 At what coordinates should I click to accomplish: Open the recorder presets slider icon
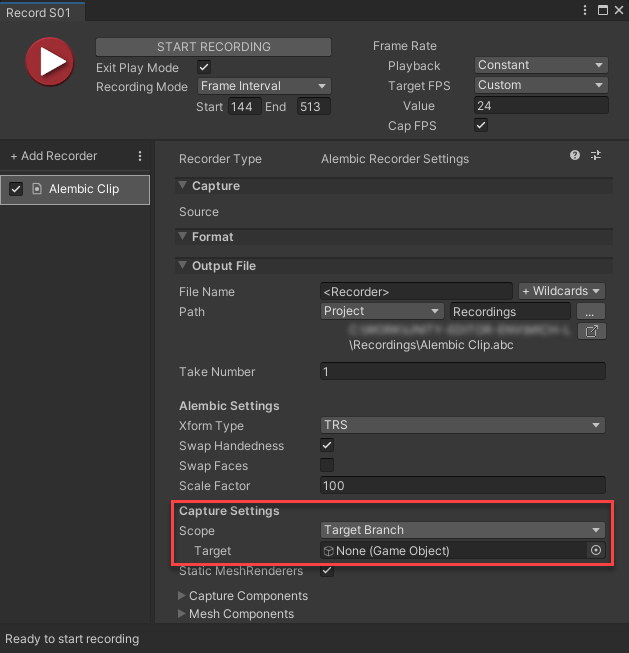point(596,156)
